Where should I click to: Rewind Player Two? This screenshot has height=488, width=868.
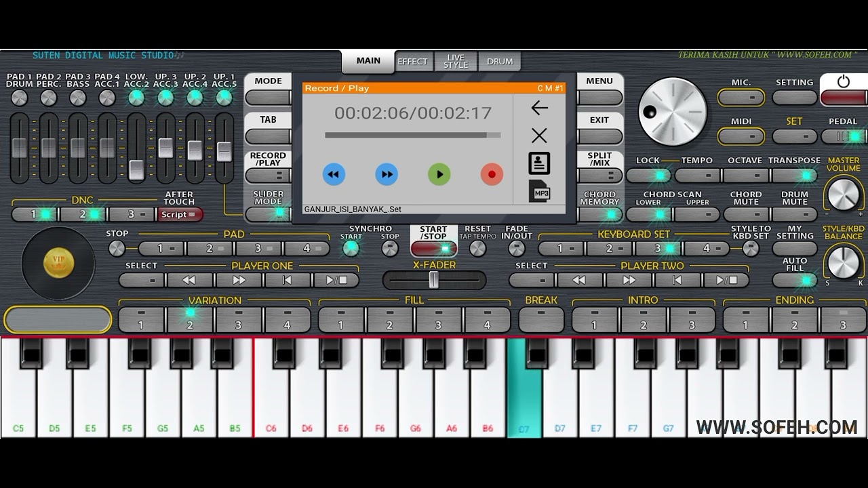tap(579, 280)
